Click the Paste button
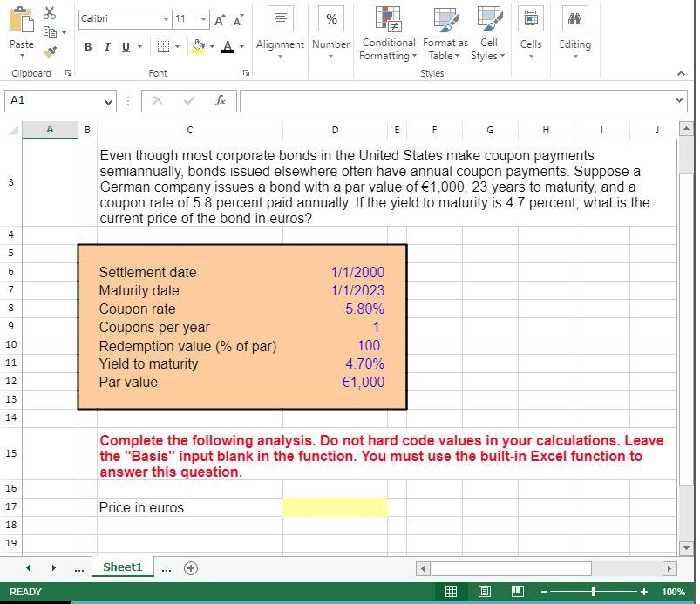 pos(22,31)
